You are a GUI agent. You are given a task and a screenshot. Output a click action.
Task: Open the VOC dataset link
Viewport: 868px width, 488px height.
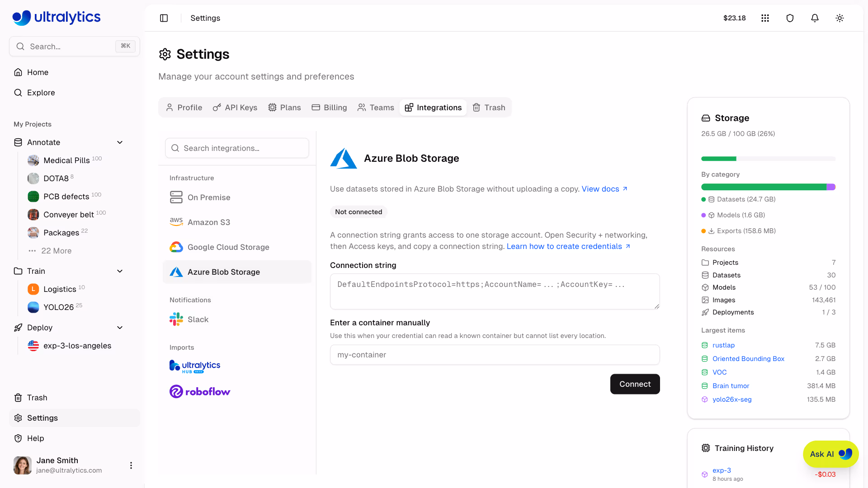tap(719, 372)
